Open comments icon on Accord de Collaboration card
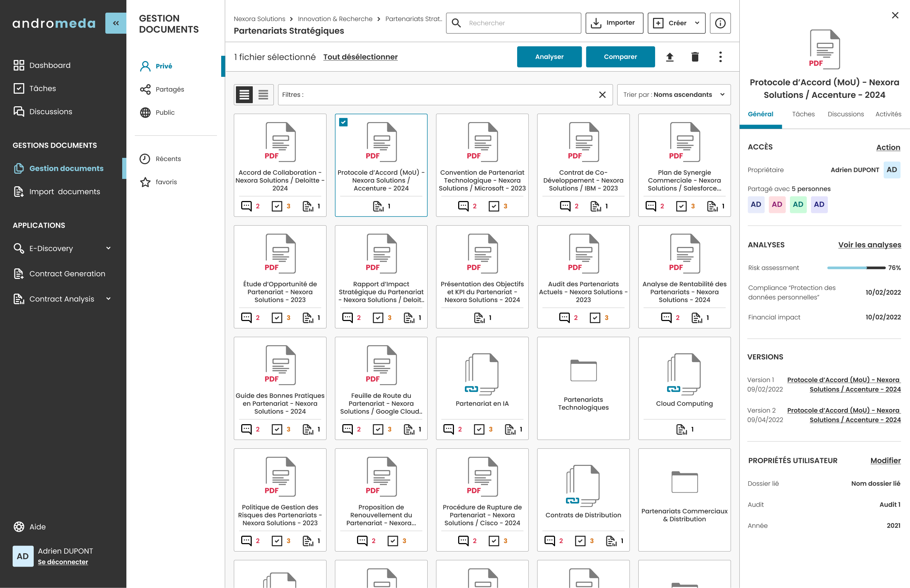Screen dimensions: 910x588 pos(246,206)
